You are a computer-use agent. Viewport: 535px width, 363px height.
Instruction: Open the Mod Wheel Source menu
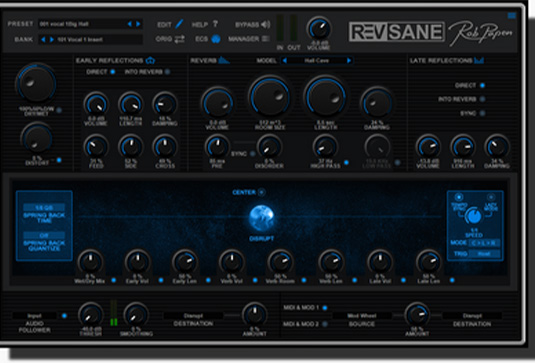[x=362, y=316]
